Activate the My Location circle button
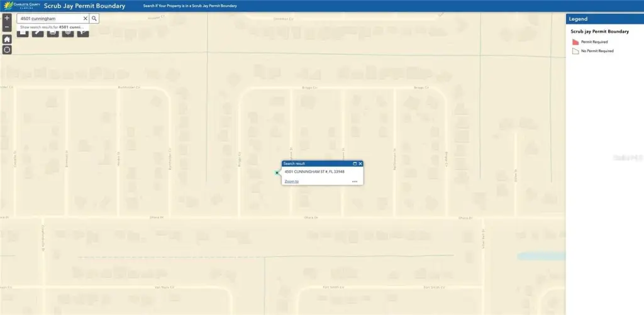 (7, 50)
